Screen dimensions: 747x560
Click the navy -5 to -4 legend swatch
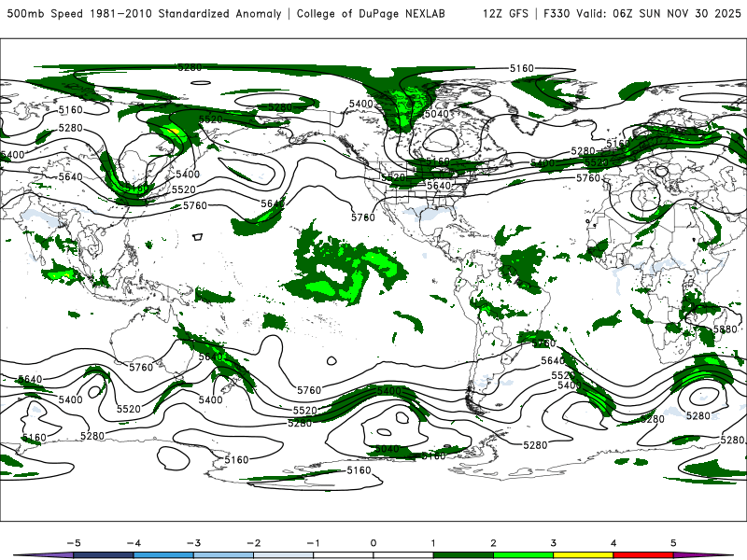[x=104, y=555]
